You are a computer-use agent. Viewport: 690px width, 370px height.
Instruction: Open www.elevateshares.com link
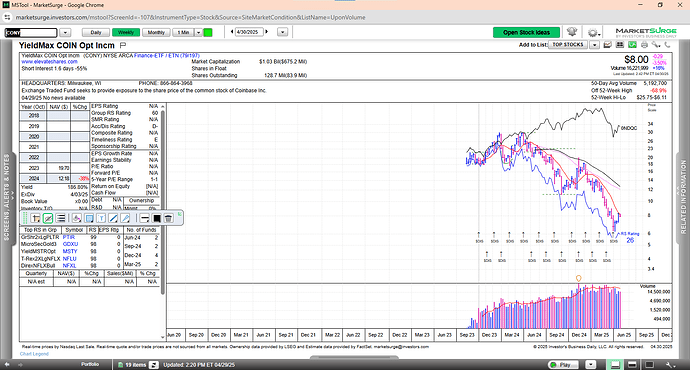click(x=49, y=62)
